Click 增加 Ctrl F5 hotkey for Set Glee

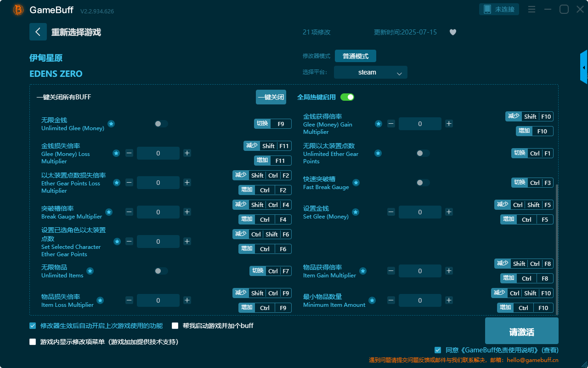[x=527, y=219]
